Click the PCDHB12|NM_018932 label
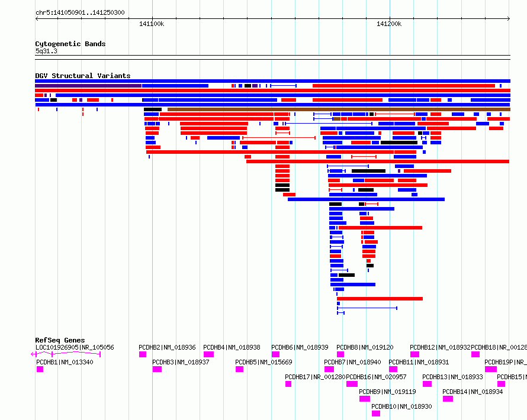The width and height of the screenshot is (527, 420). 440,347
